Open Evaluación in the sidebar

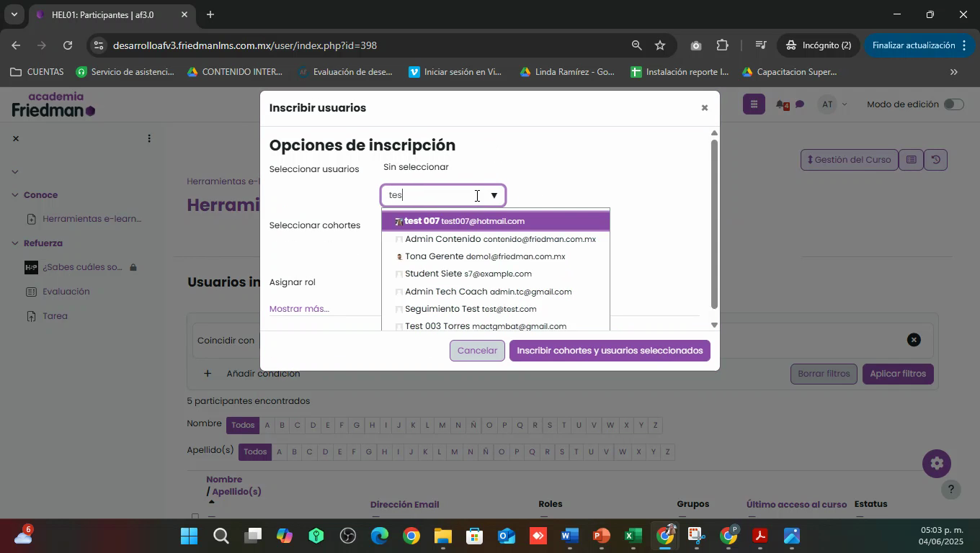pyautogui.click(x=66, y=292)
